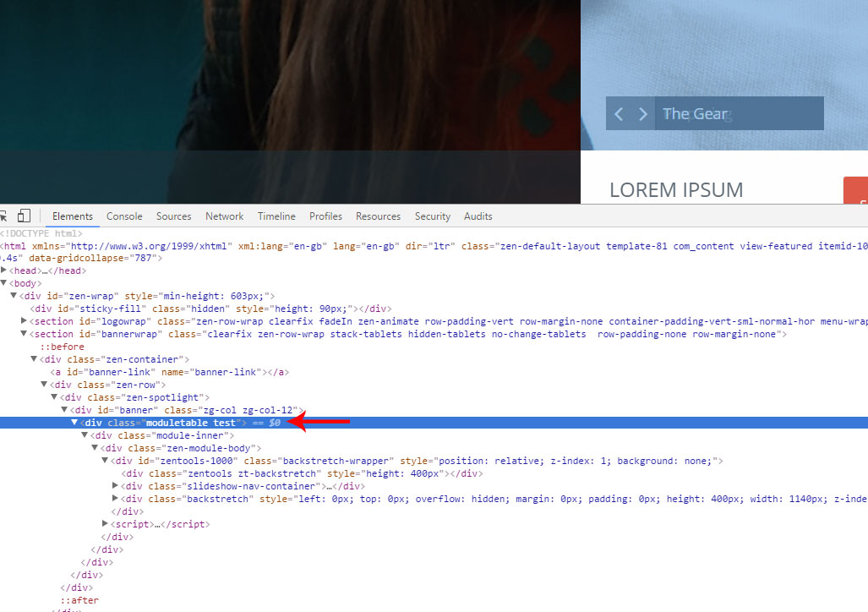The width and height of the screenshot is (868, 612).
Task: Collapse the zen-container div node
Action: 34,359
